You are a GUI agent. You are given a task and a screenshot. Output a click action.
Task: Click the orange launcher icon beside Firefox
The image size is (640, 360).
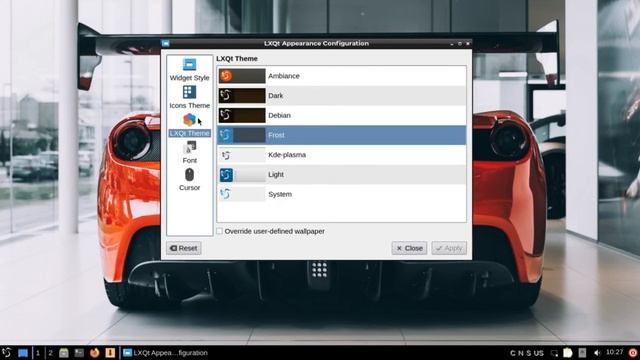point(110,353)
